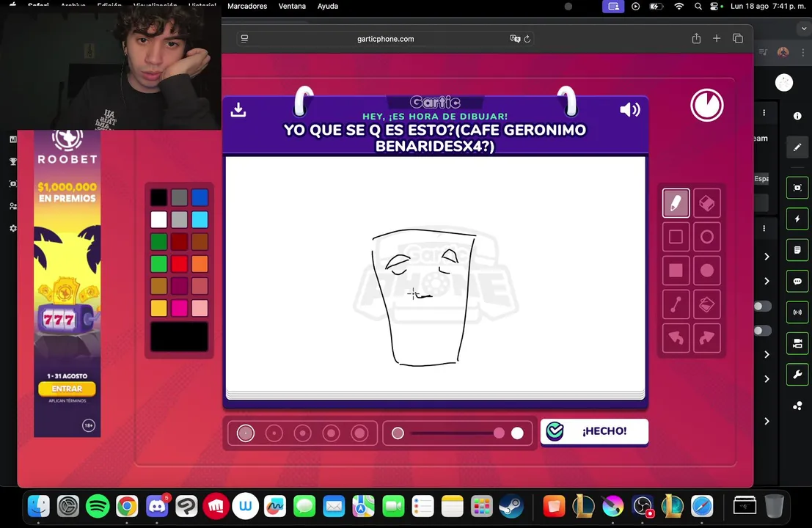Submit drawing with ¡HECHO! button
812x528 pixels.
[594, 431]
